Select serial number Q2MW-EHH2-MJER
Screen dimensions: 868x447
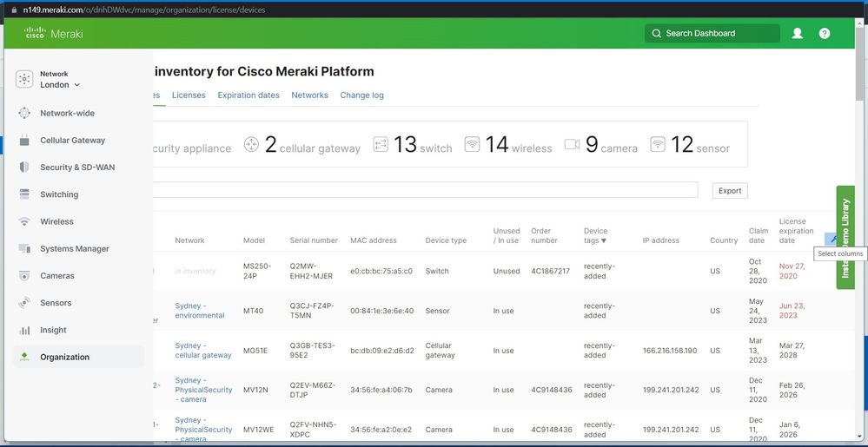312,271
